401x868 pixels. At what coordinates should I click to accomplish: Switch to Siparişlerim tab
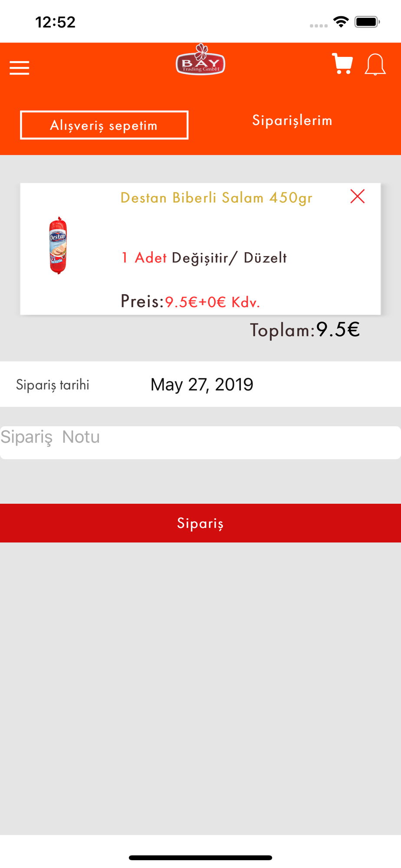pyautogui.click(x=292, y=120)
